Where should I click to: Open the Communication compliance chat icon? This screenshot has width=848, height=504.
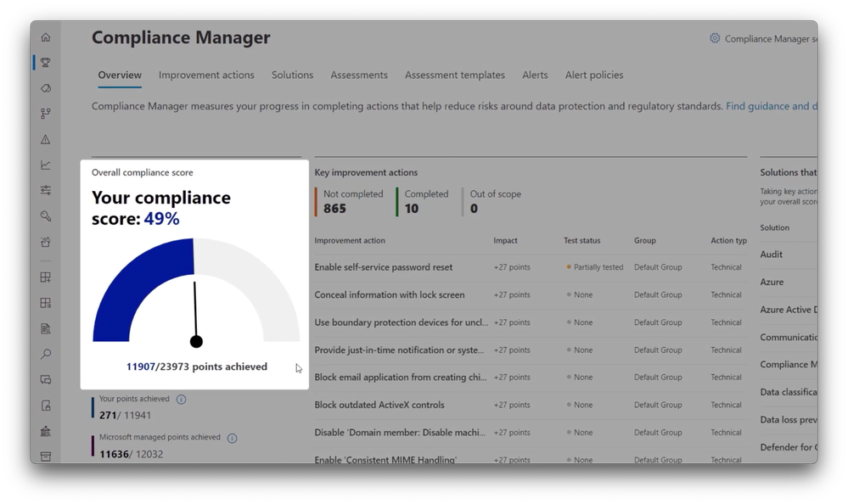(46, 379)
